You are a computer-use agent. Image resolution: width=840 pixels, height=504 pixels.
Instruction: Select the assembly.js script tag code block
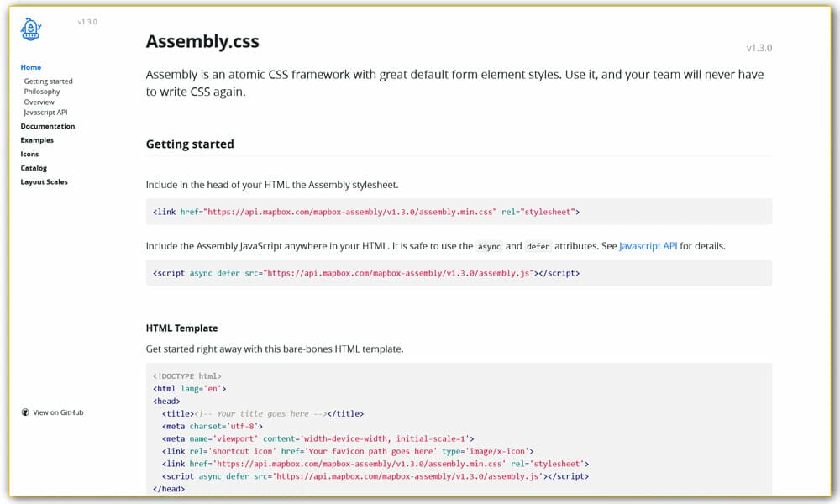click(365, 272)
